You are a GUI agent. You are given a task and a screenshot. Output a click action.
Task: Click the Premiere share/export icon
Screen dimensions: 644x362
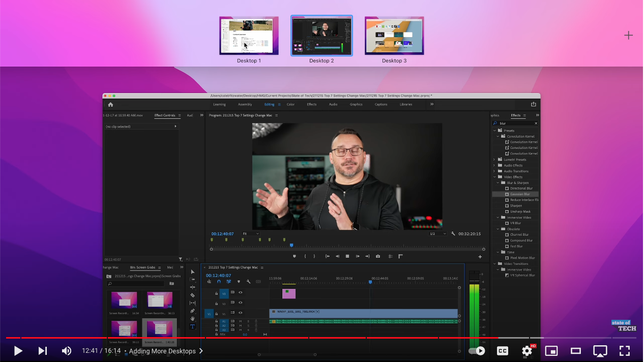pyautogui.click(x=534, y=104)
